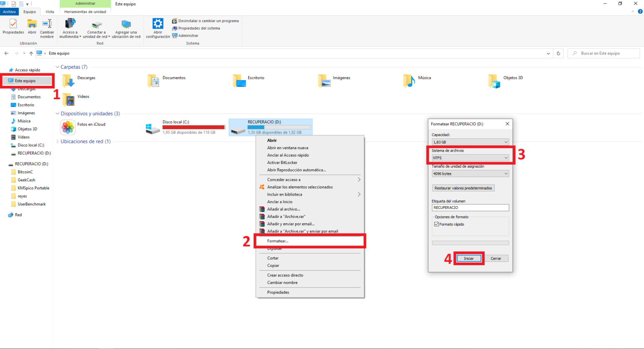The width and height of the screenshot is (644, 349).
Task: Click the refresh button in address bar
Action: [558, 53]
